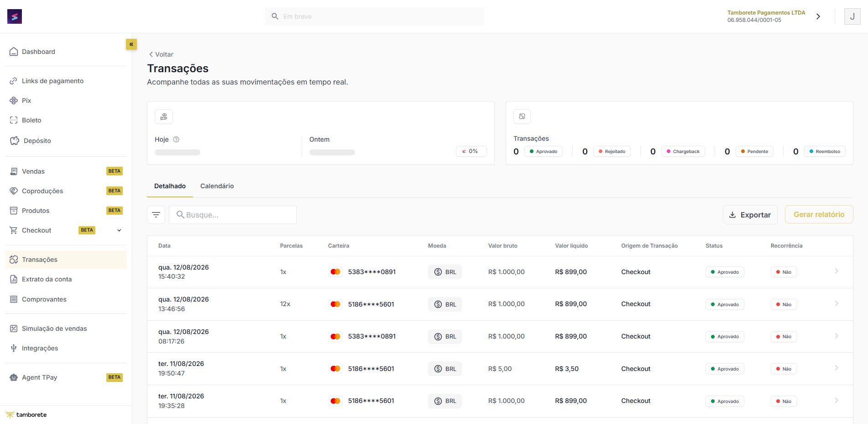The height and width of the screenshot is (424, 868).
Task: Click the Pendente status chip
Action: coord(754,151)
